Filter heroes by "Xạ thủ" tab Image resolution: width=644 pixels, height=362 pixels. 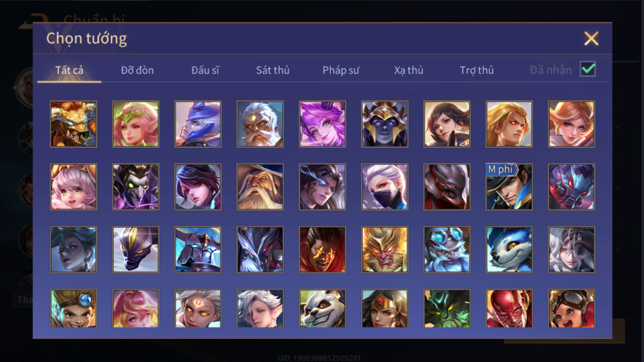pos(409,70)
